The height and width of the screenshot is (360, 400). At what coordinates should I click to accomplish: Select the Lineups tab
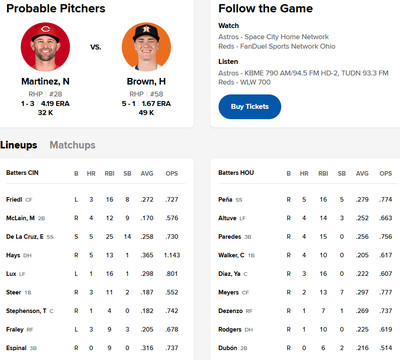pyautogui.click(x=19, y=145)
